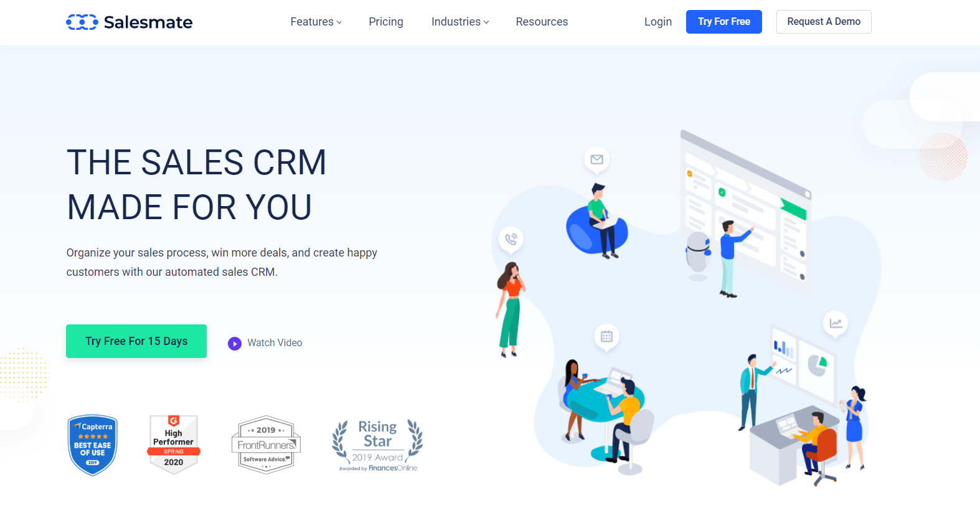The height and width of the screenshot is (523, 980).
Task: Click the calendar bubble icon
Action: 606,337
